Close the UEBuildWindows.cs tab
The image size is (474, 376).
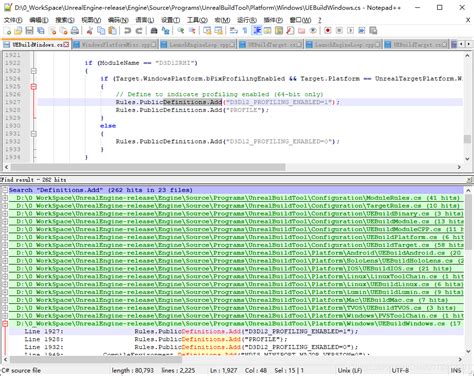pyautogui.click(x=67, y=44)
